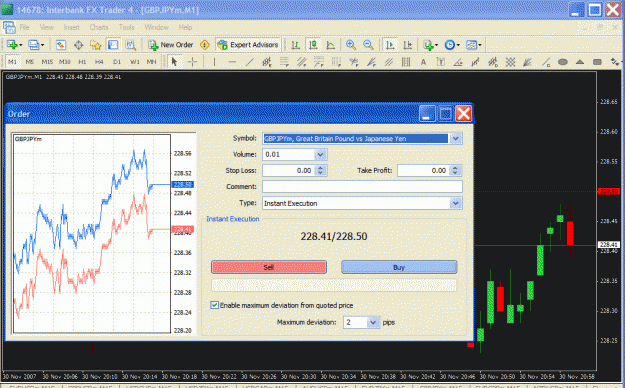Toggle the Market Watch window icon
Viewport: 625px width, 388px height.
click(x=61, y=45)
